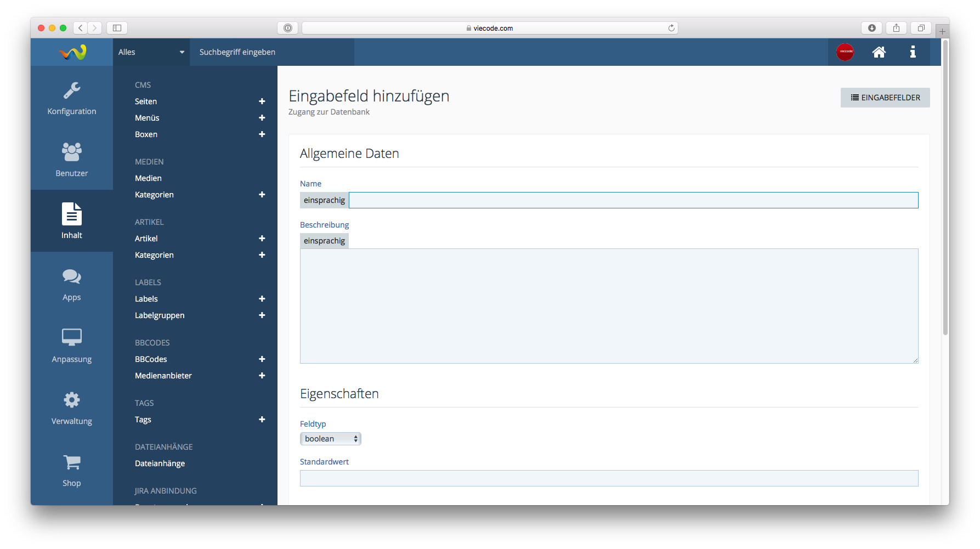Toggle einsprachig for the Name field

pos(324,200)
